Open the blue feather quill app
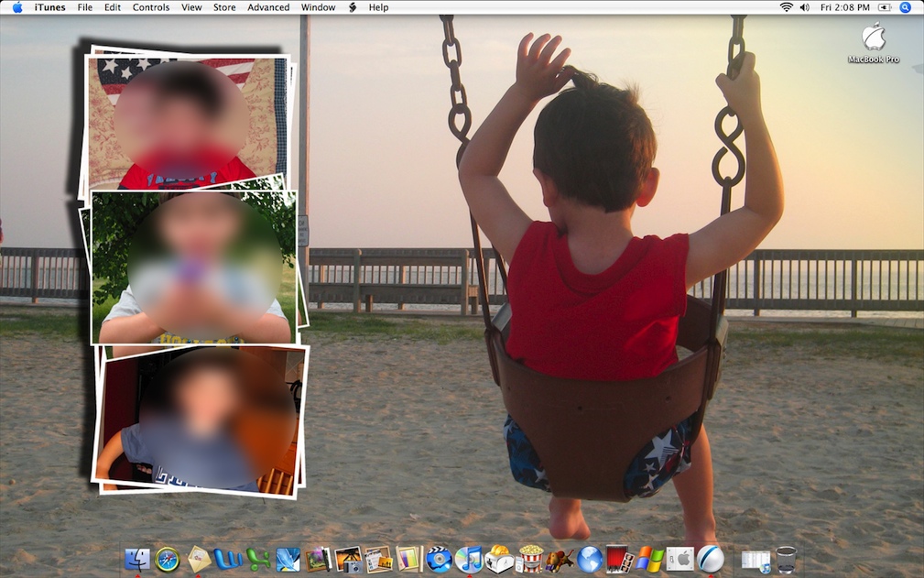This screenshot has width=924, height=578. tap(288, 559)
